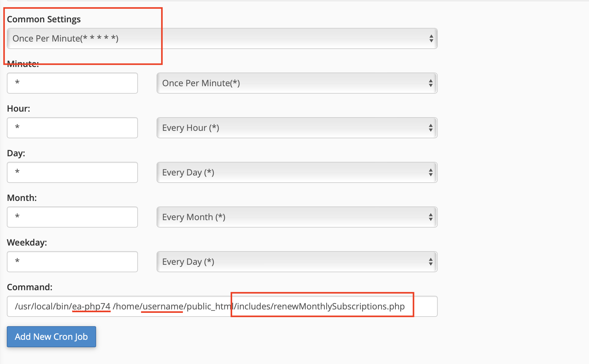Open the Every Day dropdown beside Weekday field
The height and width of the screenshot is (364, 589).
[x=296, y=262]
